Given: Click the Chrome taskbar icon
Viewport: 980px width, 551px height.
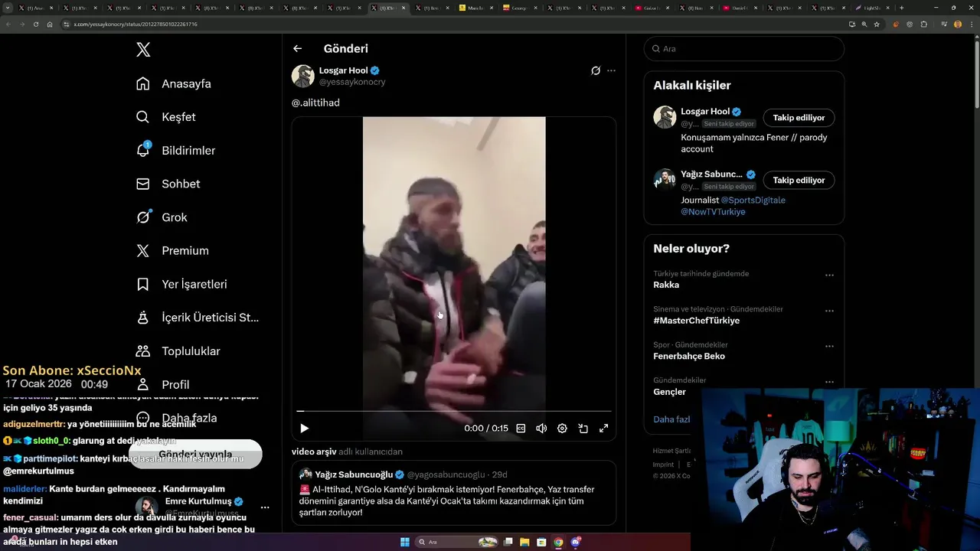Looking at the screenshot, I should pos(558,542).
